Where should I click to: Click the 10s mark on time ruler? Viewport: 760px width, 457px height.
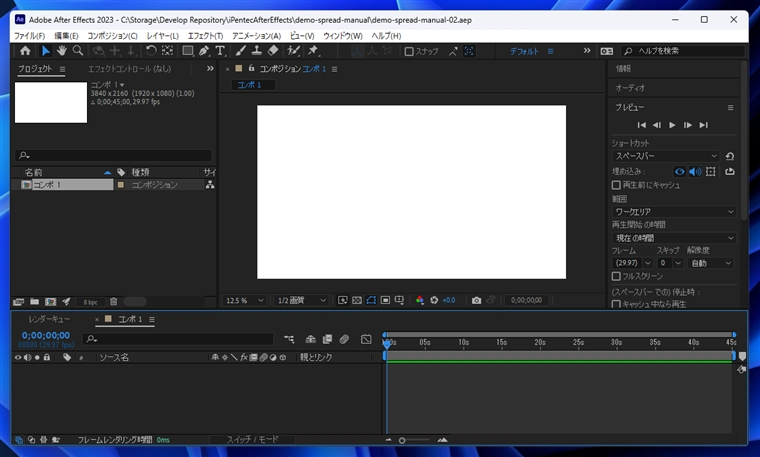pos(463,342)
